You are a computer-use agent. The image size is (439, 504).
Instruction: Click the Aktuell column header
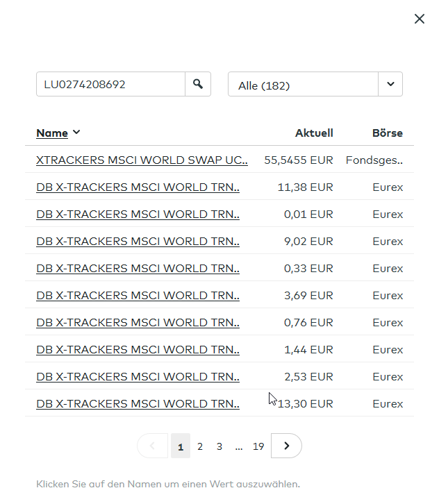[x=314, y=133]
